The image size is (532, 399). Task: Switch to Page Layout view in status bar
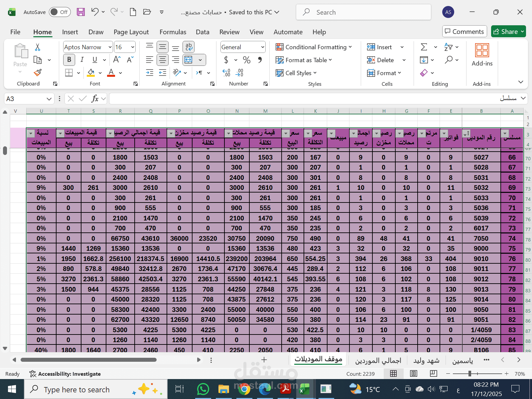(413, 373)
